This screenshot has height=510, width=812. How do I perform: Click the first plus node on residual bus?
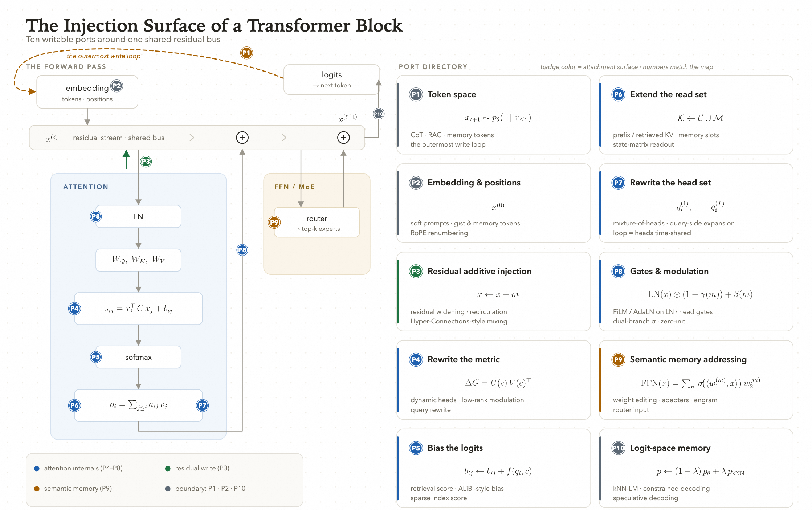(x=242, y=138)
